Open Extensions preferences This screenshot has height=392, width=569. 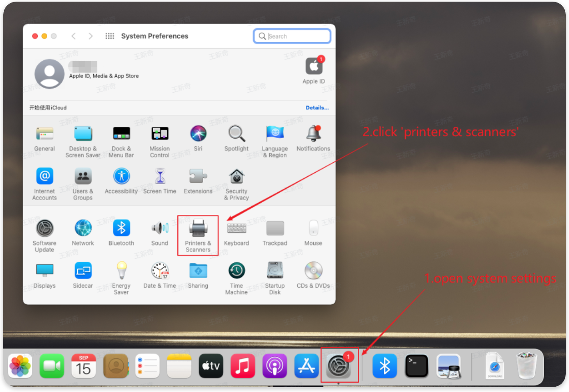pos(198,176)
